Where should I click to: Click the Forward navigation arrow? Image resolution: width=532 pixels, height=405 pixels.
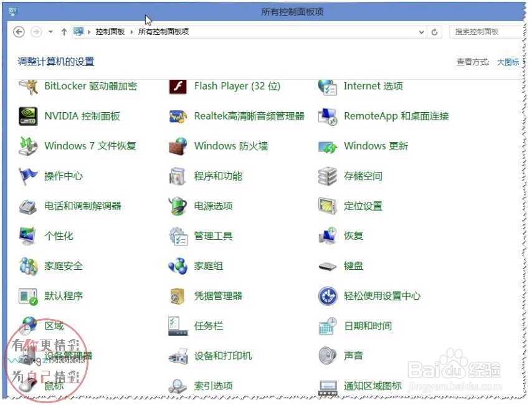[36, 32]
